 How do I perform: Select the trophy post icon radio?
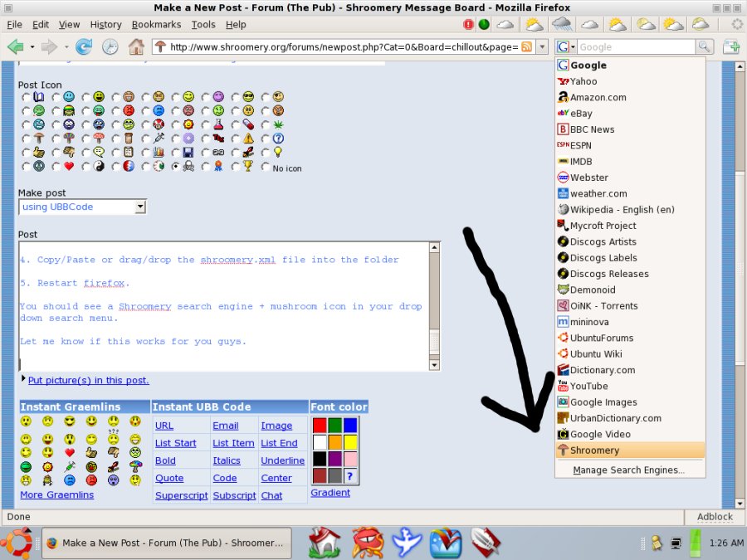(x=236, y=167)
